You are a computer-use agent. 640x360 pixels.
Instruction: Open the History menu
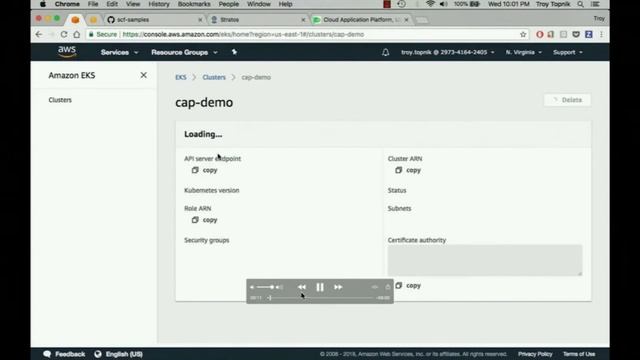tap(159, 4)
